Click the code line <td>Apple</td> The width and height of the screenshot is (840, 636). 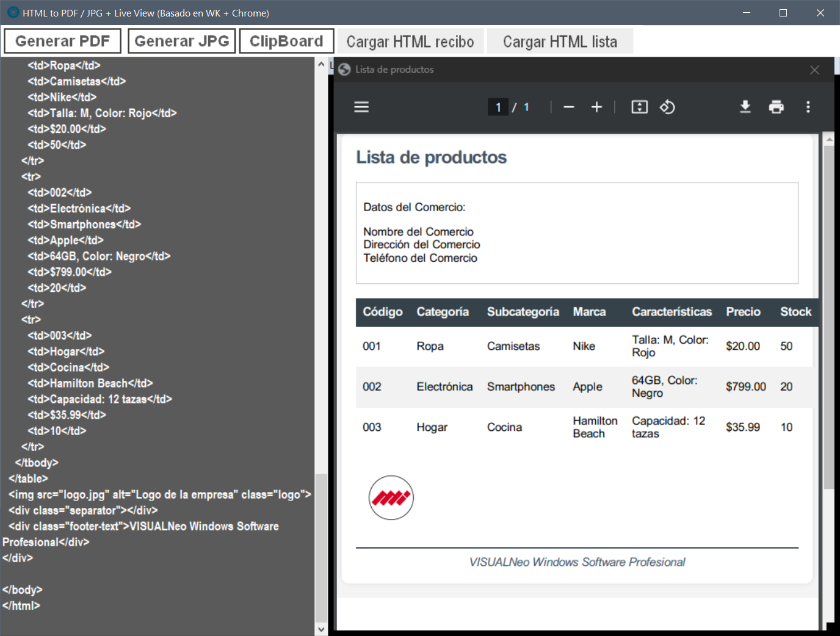click(x=65, y=240)
